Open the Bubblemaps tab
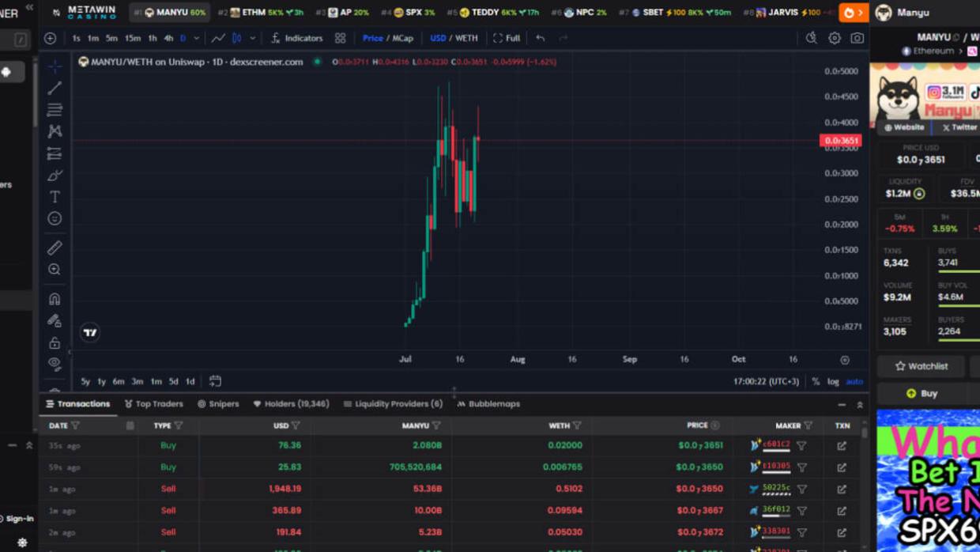The width and height of the screenshot is (980, 552). [x=488, y=404]
